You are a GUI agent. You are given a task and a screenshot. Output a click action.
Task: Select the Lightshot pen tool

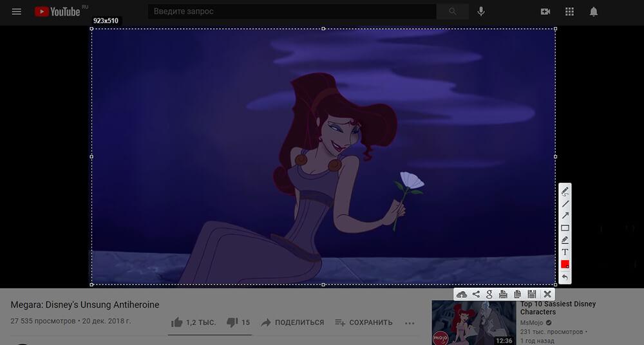pos(565,191)
